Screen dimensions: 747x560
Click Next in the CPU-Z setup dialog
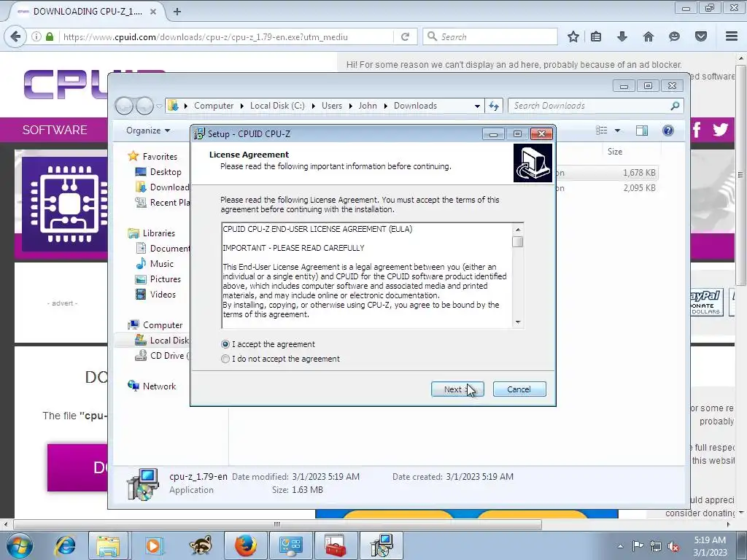457,389
